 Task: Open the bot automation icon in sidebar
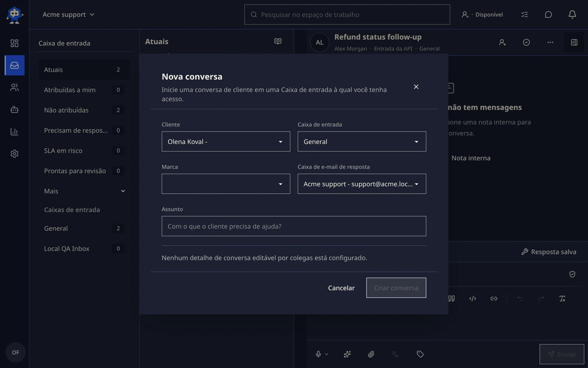[x=15, y=110]
